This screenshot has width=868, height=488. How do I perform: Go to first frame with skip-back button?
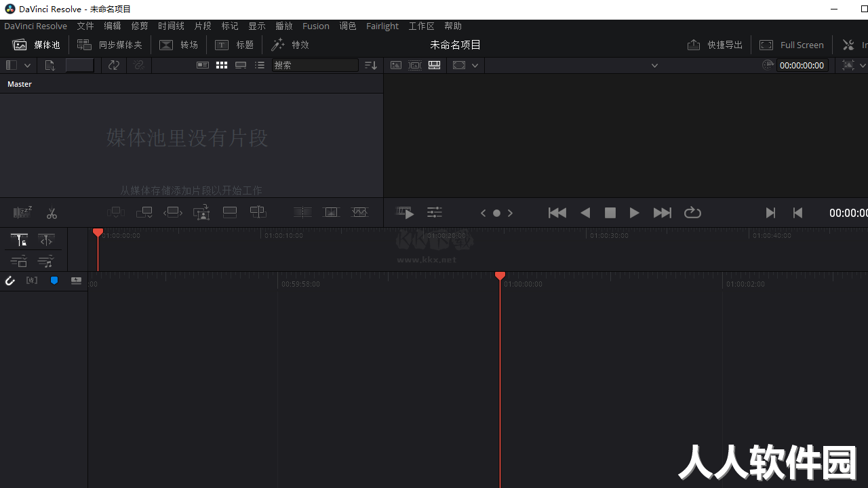[x=557, y=213]
